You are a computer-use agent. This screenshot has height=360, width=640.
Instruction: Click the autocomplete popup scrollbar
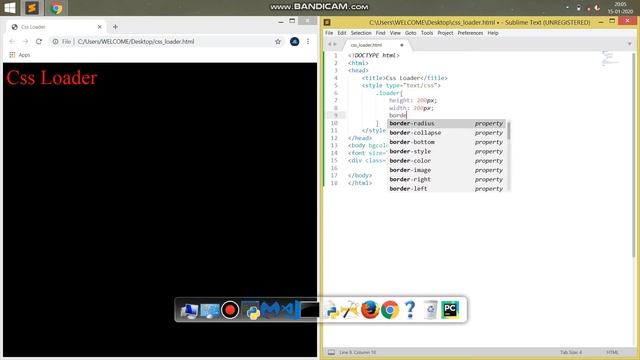pyautogui.click(x=509, y=131)
